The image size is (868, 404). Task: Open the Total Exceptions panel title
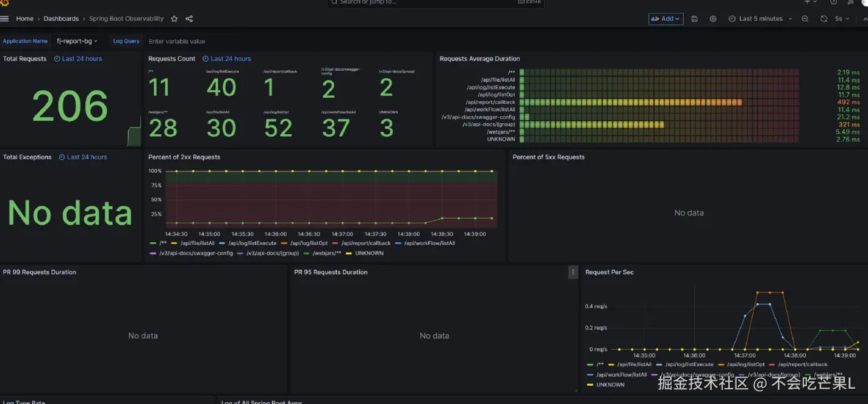pos(27,157)
